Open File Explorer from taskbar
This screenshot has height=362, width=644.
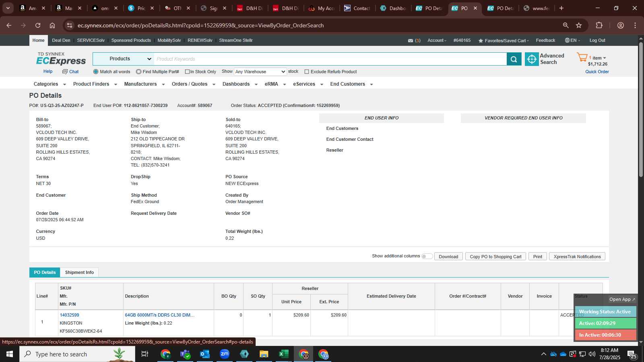click(x=264, y=354)
